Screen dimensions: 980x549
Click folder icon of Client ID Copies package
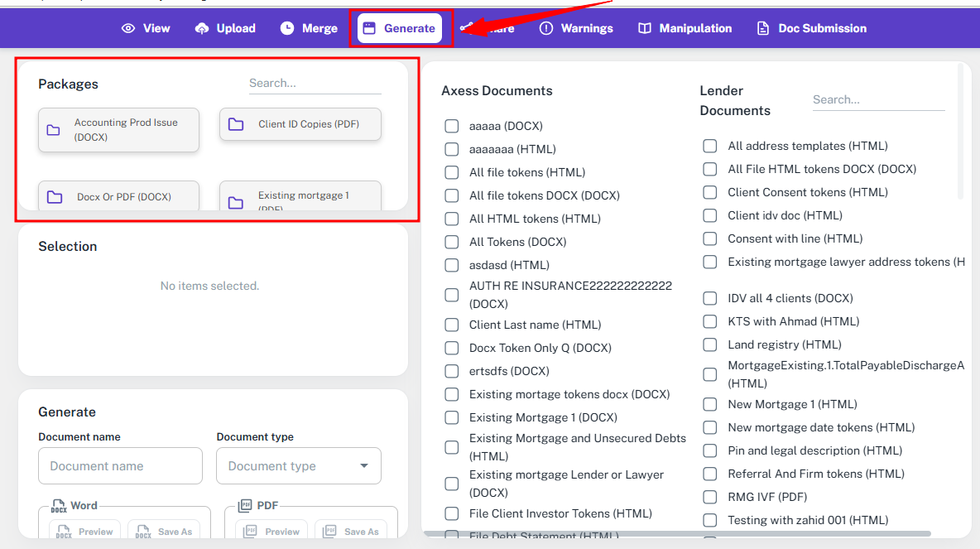click(x=236, y=124)
